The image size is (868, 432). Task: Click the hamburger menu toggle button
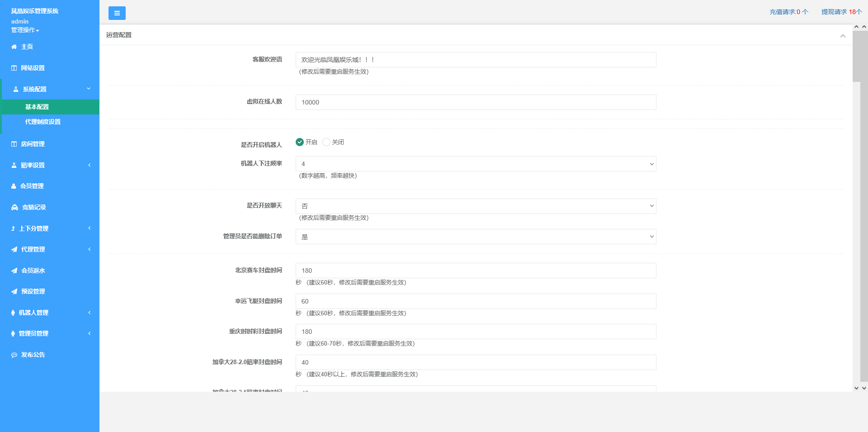click(117, 13)
